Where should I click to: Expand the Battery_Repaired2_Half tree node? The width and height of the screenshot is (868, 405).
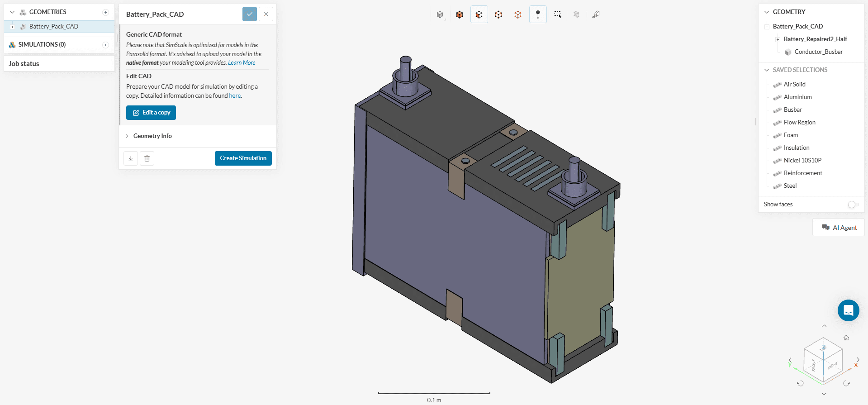click(778, 39)
